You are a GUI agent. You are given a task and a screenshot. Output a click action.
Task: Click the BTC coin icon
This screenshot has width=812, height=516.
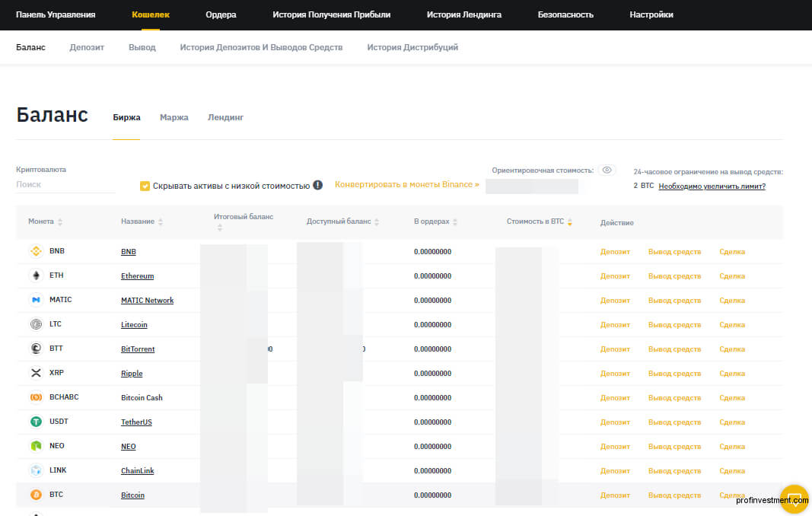36,495
